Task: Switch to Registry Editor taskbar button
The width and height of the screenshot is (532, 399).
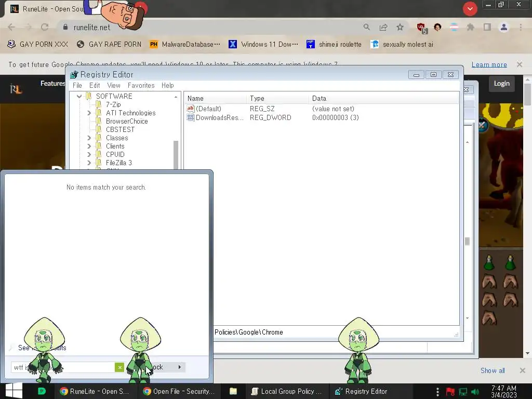Action: point(370,391)
